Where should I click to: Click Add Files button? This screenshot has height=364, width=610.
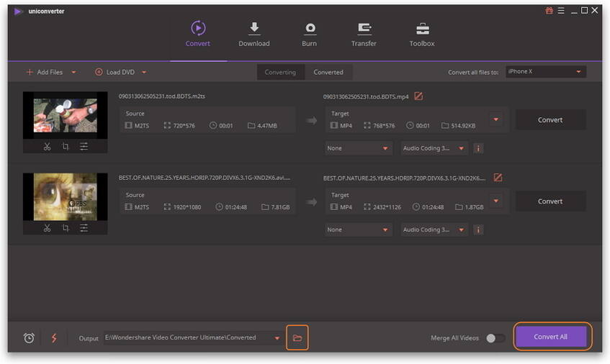tap(45, 72)
